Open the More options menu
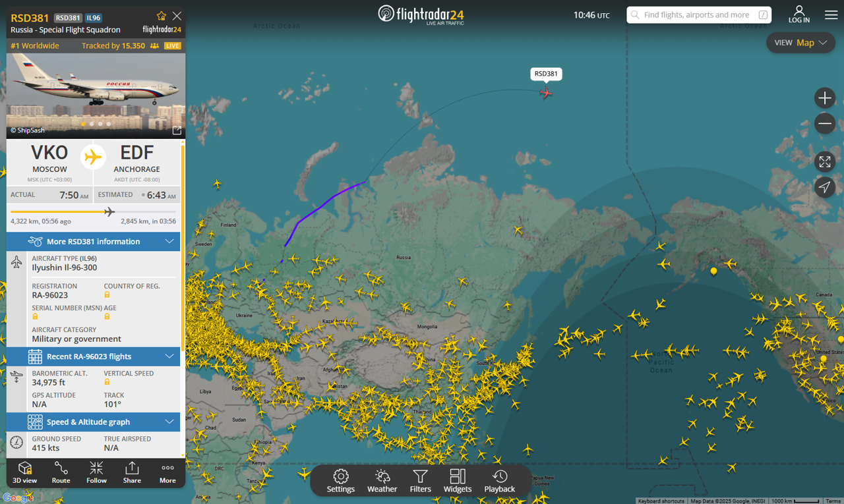This screenshot has height=504, width=844. coord(167,472)
